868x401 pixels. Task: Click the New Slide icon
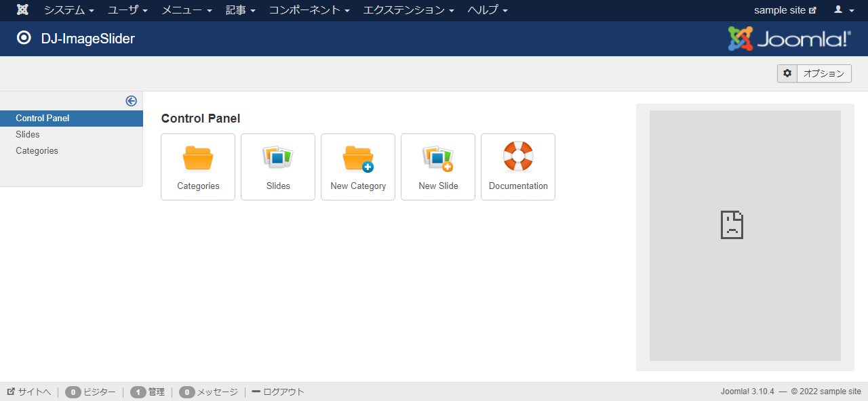point(438,159)
